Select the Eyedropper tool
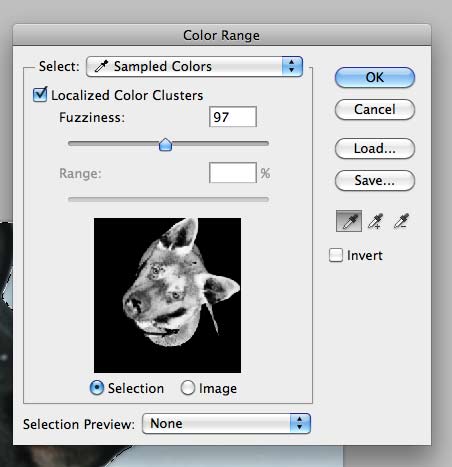452x467 pixels. pyautogui.click(x=349, y=221)
